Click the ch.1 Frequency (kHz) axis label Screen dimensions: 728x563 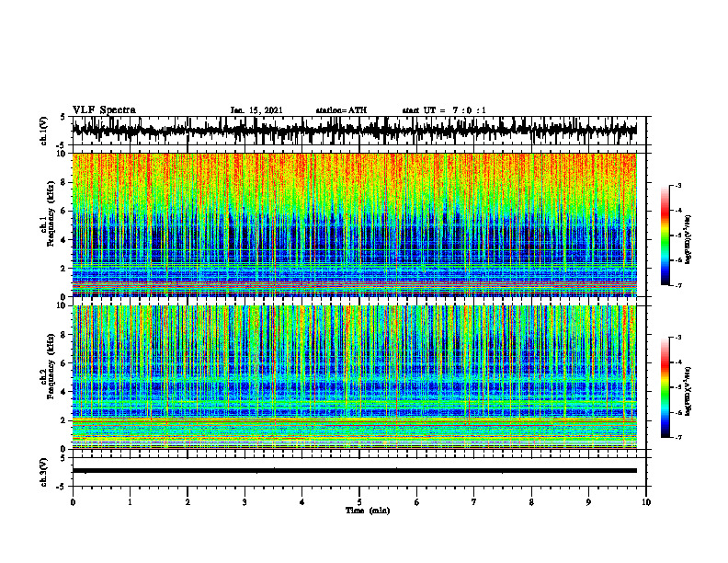[48, 215]
